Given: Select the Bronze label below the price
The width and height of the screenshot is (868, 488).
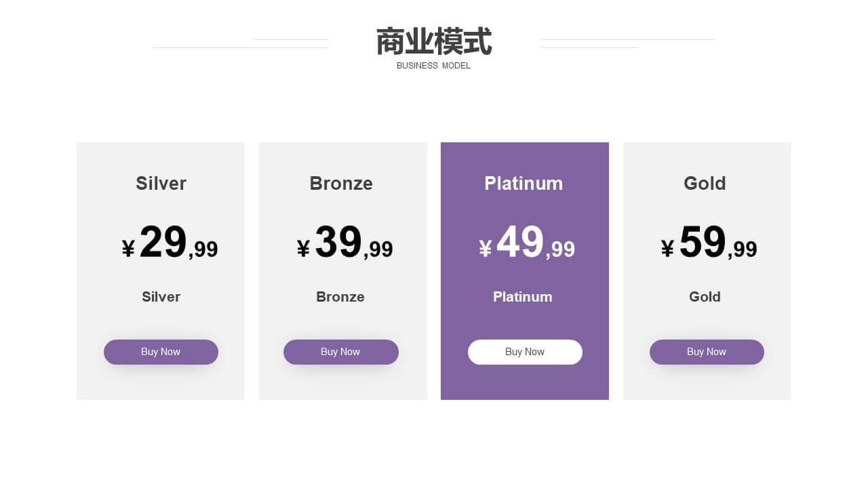Looking at the screenshot, I should pos(340,297).
